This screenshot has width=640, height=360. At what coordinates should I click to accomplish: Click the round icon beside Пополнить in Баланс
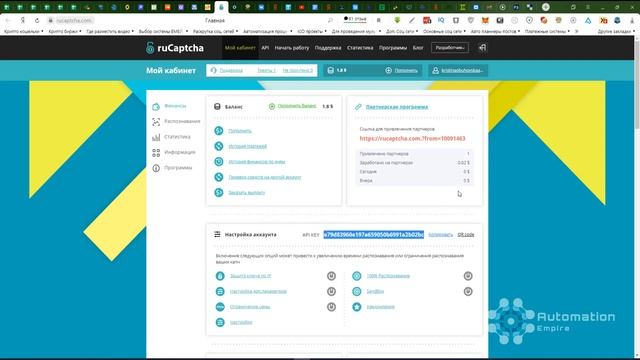point(219,131)
